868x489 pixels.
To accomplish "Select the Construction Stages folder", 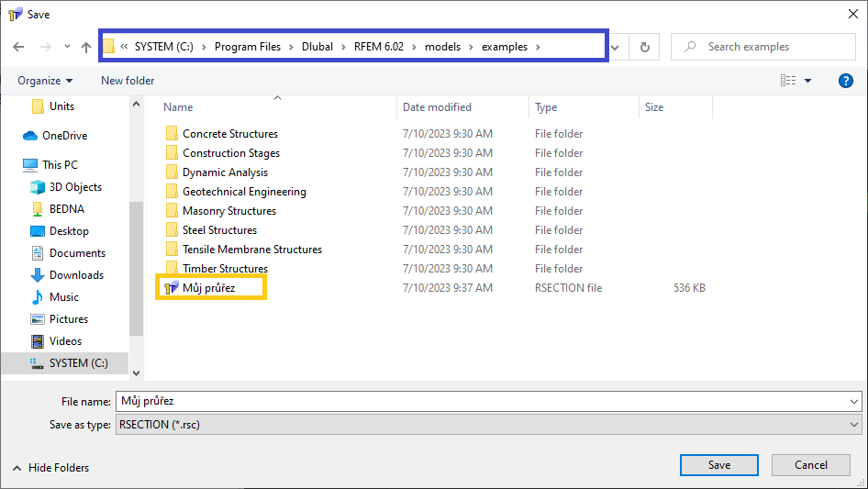I will click(231, 153).
